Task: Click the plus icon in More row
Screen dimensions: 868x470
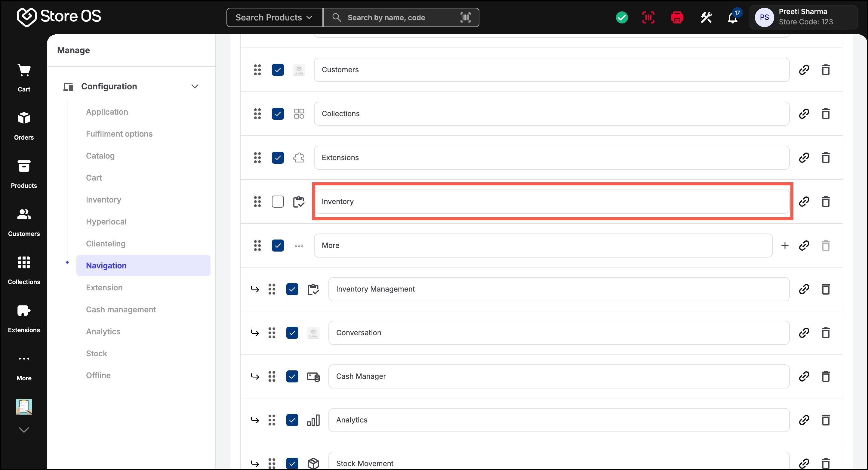Action: click(x=785, y=246)
